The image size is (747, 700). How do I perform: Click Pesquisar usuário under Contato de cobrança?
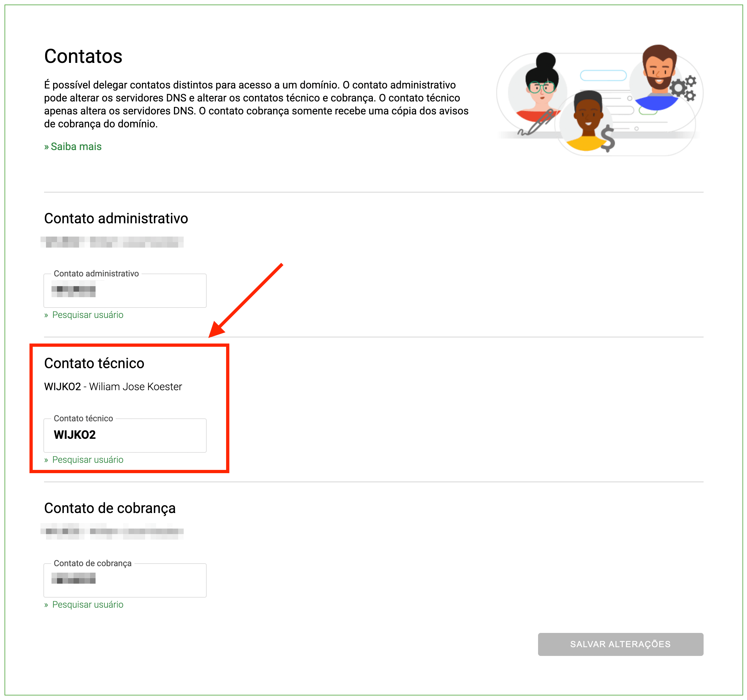87,604
